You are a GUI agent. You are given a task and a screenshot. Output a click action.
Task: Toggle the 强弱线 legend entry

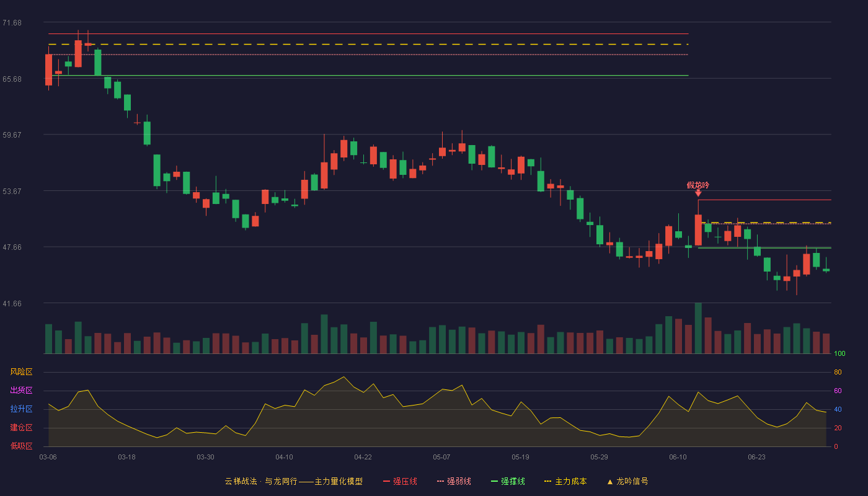[454, 481]
